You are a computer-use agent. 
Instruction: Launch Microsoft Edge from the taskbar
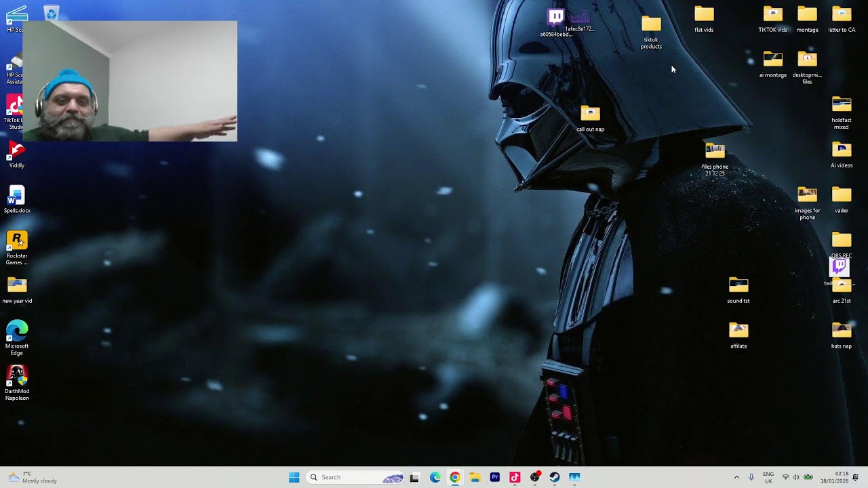[435, 477]
